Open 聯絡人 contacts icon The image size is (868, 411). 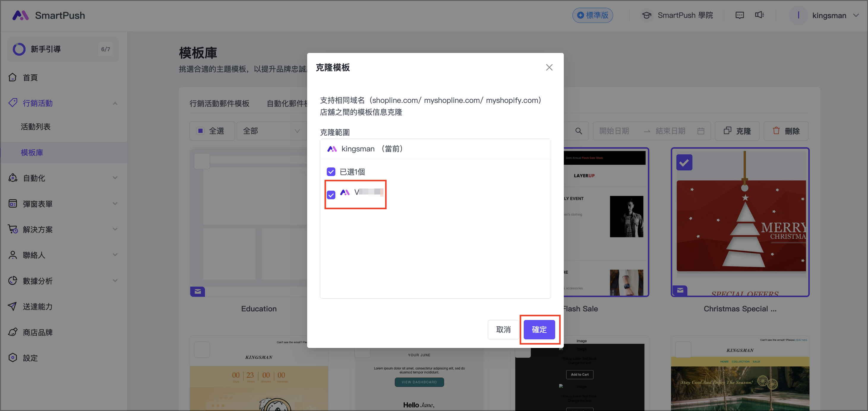point(13,255)
